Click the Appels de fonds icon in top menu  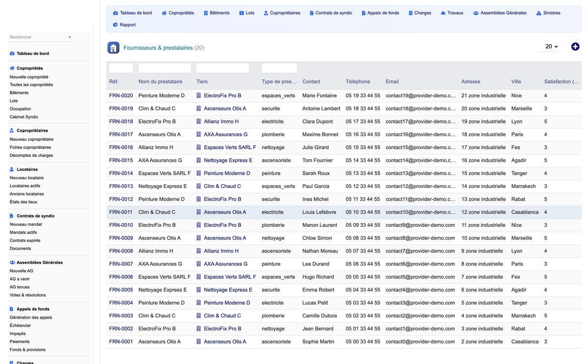(x=364, y=13)
